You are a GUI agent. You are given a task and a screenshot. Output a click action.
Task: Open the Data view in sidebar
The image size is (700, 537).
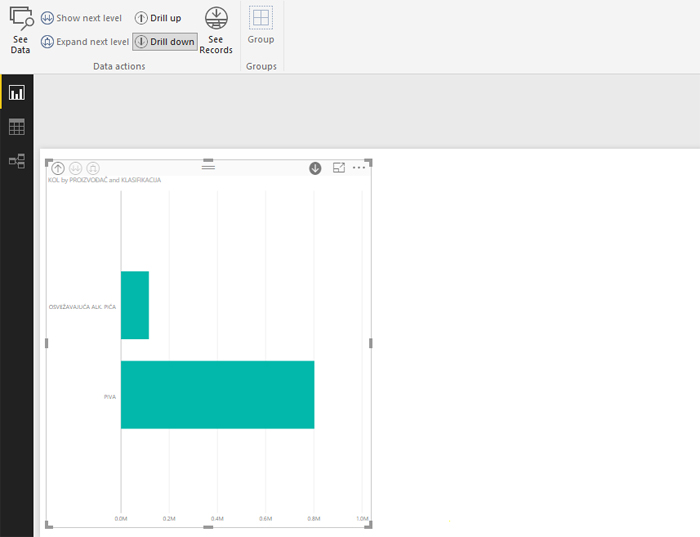point(17,127)
